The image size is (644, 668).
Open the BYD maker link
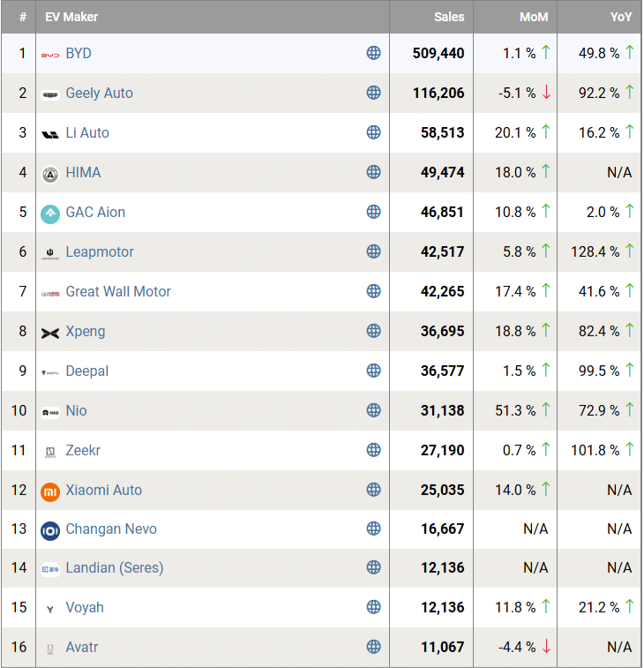coord(79,53)
